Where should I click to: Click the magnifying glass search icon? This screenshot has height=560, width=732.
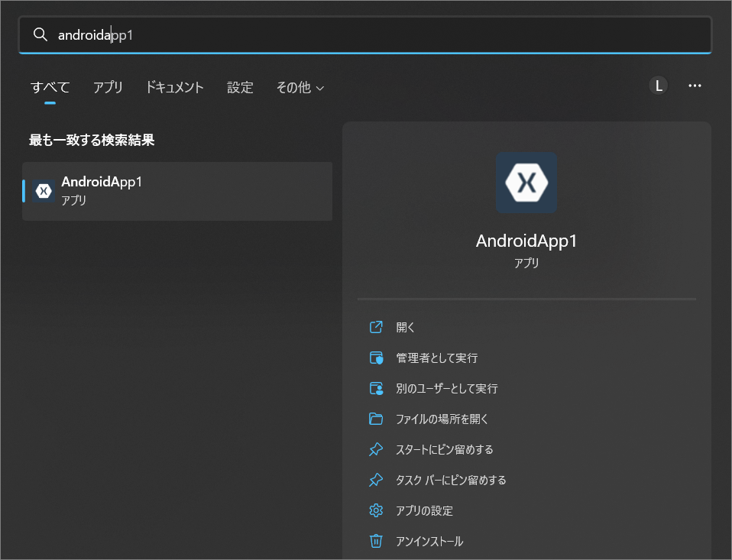pyautogui.click(x=40, y=34)
